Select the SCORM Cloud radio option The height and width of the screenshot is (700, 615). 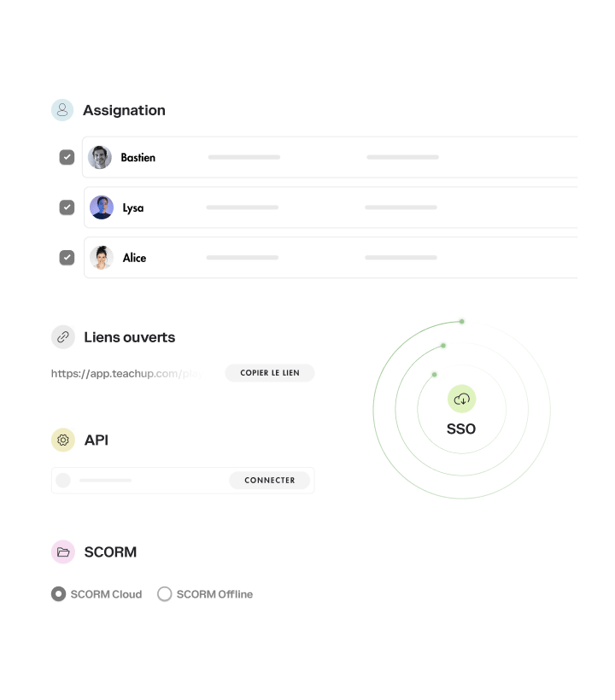tap(59, 594)
